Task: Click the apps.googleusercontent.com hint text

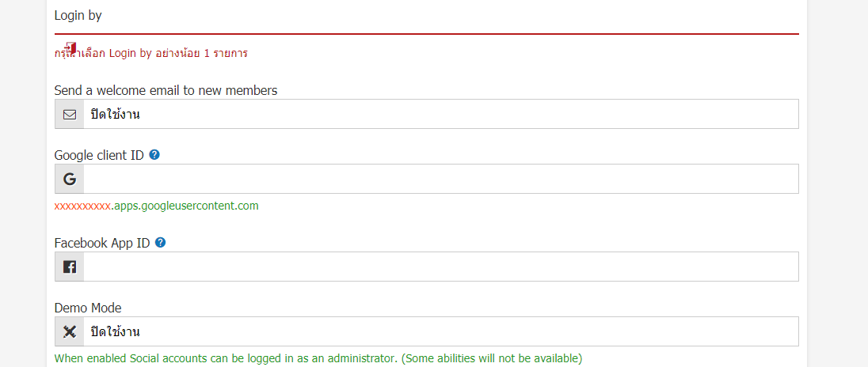Action: pos(187,206)
